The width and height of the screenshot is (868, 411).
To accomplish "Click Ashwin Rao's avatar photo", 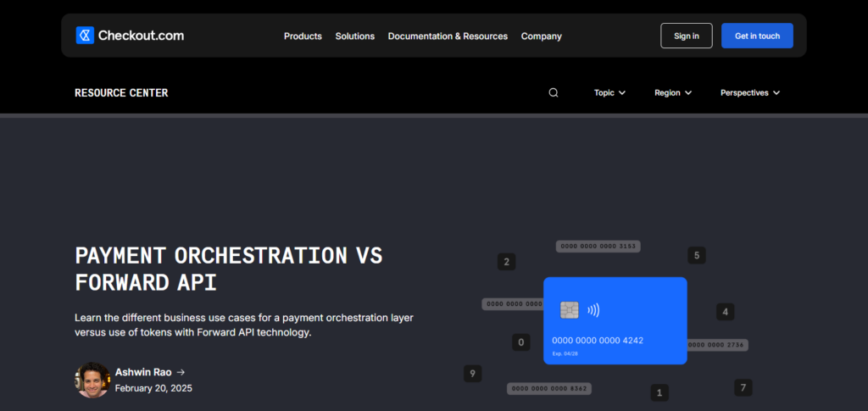I will tap(92, 380).
